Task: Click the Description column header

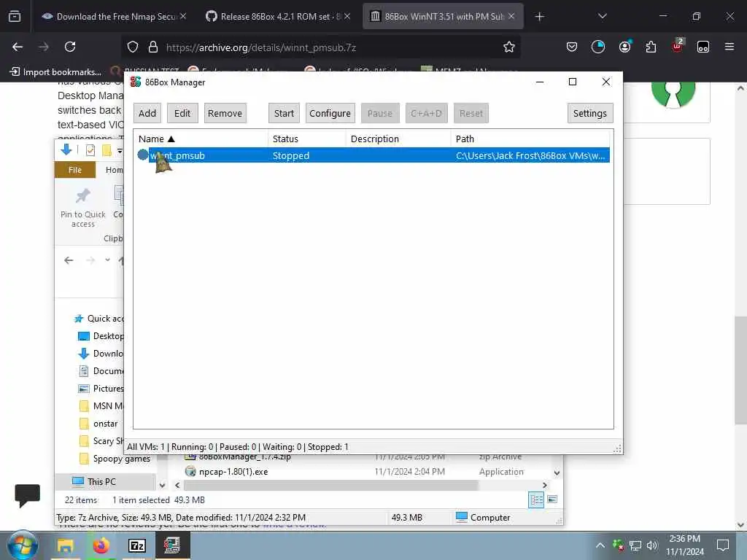Action: (x=398, y=139)
